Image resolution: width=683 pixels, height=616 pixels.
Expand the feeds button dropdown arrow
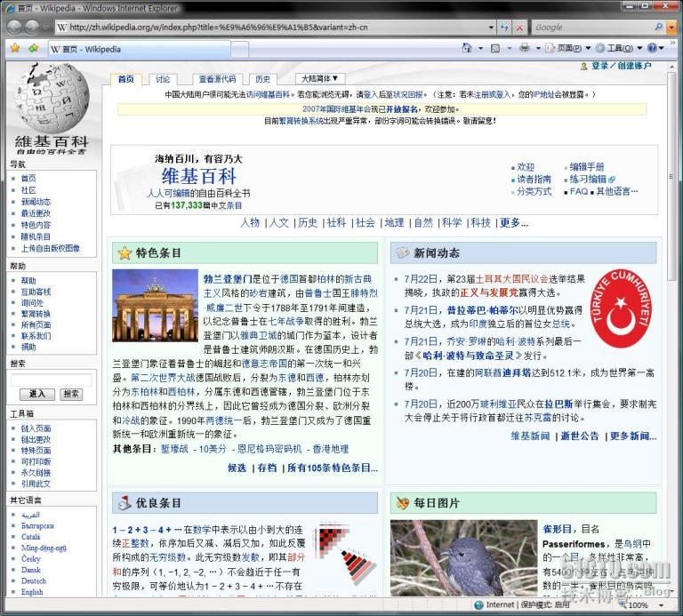(x=510, y=48)
